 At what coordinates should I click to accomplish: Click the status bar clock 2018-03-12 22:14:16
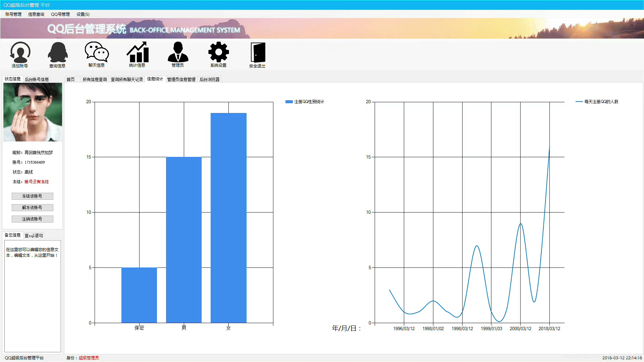click(622, 358)
